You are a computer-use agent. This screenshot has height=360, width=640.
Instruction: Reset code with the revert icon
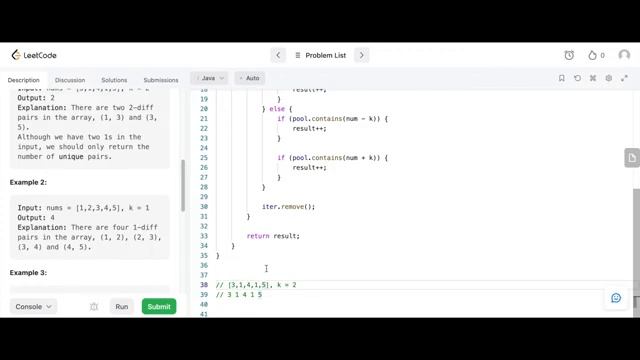(577, 78)
